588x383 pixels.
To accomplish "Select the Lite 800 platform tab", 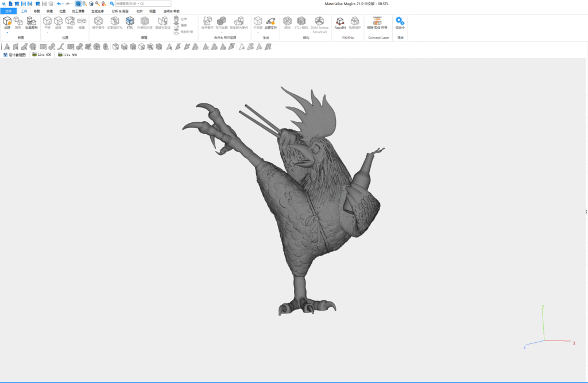I will (67, 55).
